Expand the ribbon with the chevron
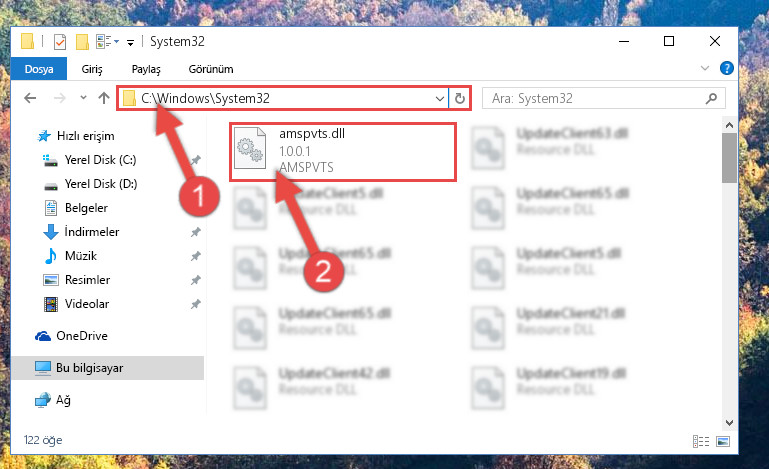769x469 pixels. [705, 68]
